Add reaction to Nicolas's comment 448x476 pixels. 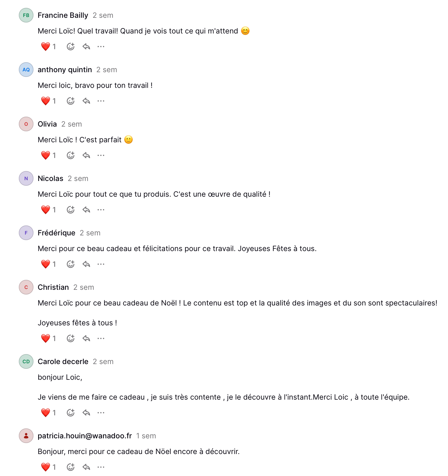(71, 210)
